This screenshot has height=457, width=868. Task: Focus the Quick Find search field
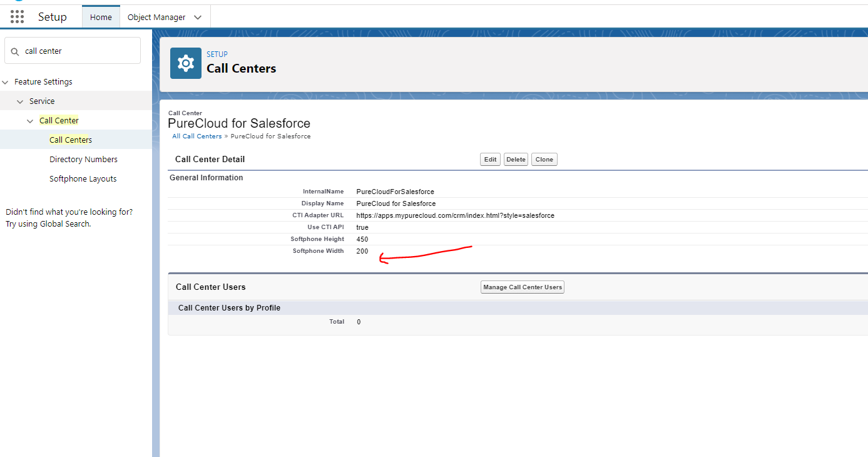click(x=73, y=51)
